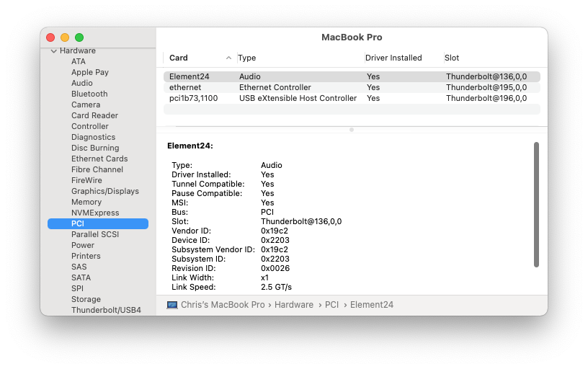Select SPI in the sidebar
This screenshot has width=588, height=369.
(77, 289)
